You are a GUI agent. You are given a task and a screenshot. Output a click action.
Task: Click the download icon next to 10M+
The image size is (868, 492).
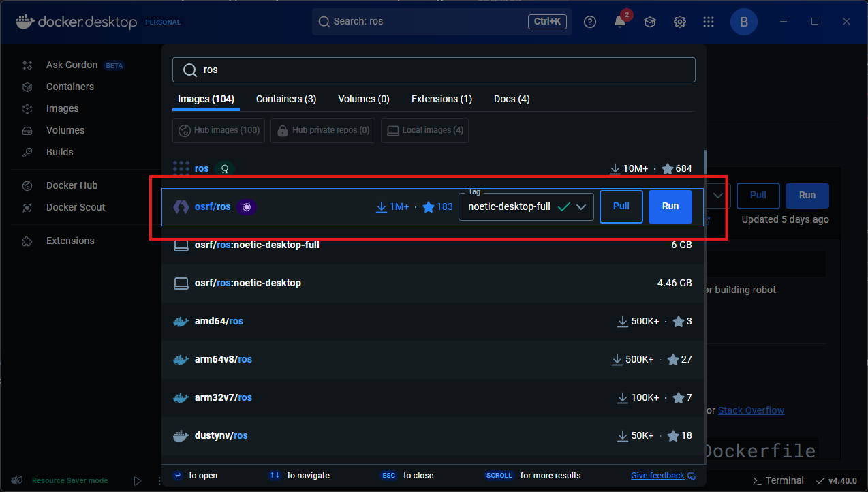pyautogui.click(x=615, y=168)
